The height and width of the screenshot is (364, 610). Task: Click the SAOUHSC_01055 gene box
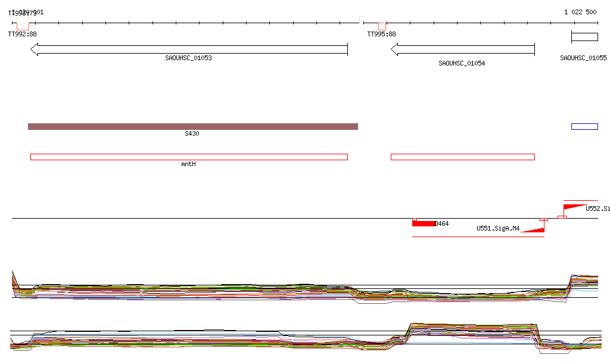(x=584, y=37)
